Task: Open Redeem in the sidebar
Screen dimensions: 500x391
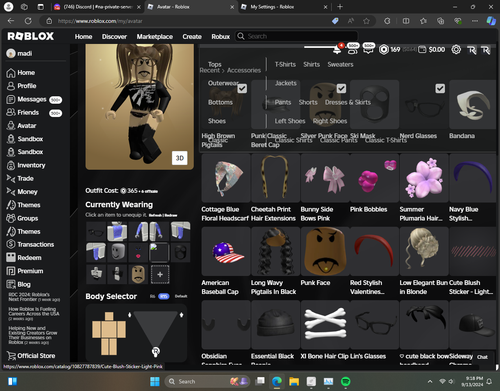Action: point(24,258)
